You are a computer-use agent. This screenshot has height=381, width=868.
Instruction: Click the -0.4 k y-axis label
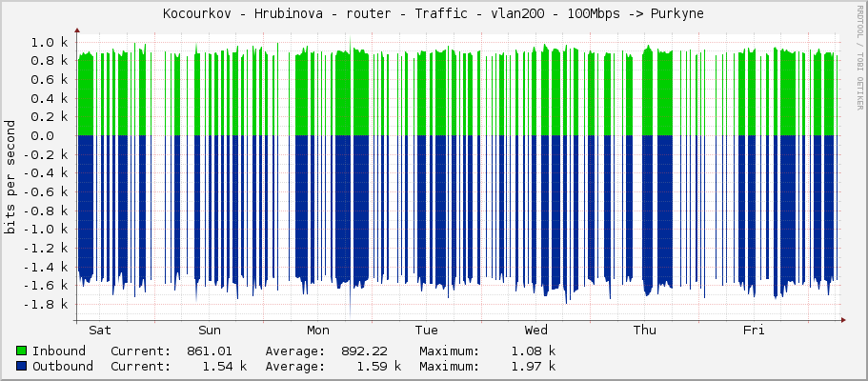[x=47, y=173]
